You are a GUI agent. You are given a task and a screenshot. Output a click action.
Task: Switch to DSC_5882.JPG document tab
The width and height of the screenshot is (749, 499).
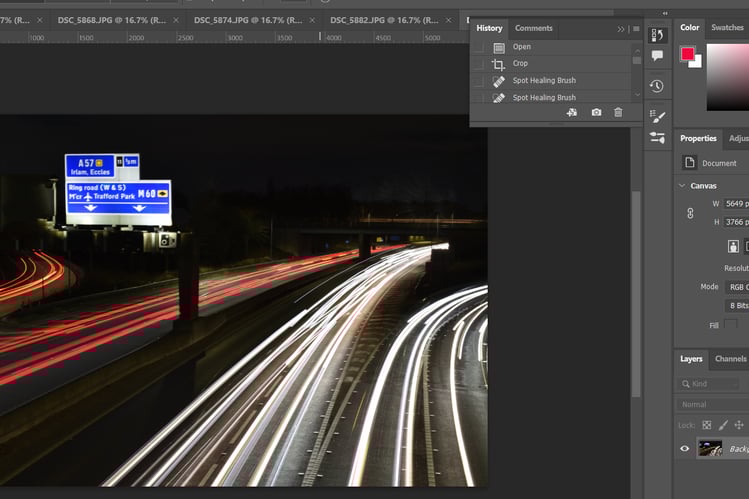click(384, 20)
